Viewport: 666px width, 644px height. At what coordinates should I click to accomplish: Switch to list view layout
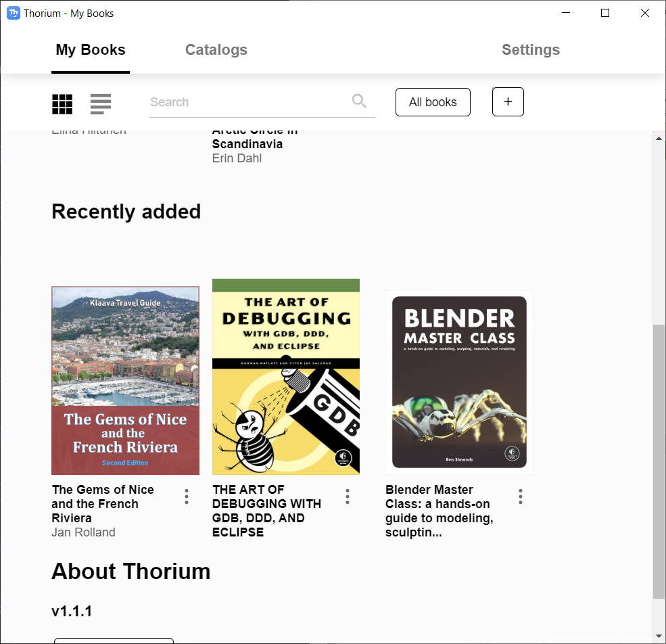click(x=101, y=103)
